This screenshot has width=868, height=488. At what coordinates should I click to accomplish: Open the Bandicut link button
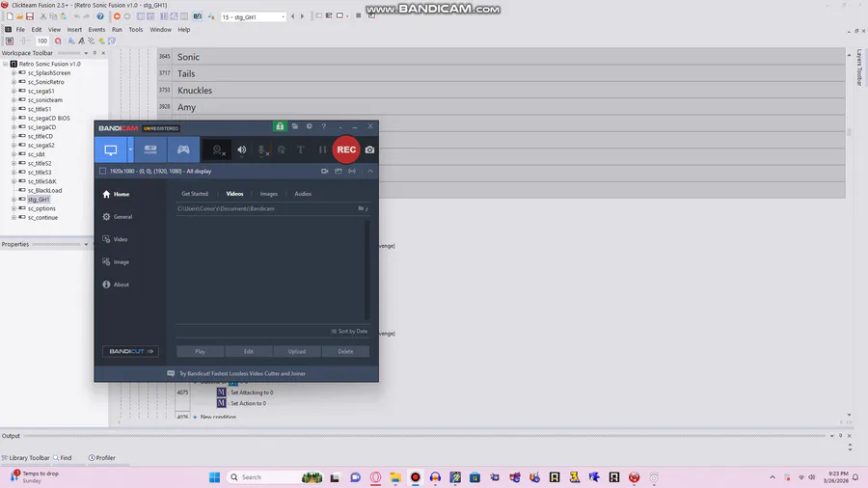[130, 351]
